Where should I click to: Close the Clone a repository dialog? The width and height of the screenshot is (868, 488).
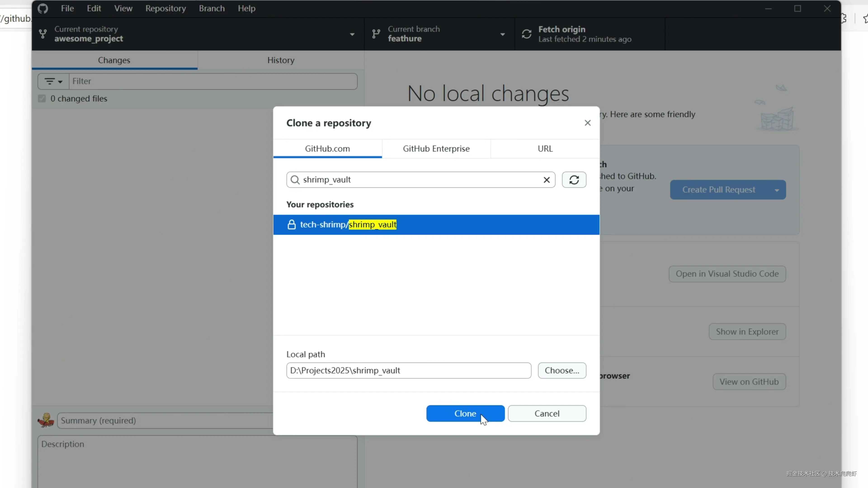(587, 123)
